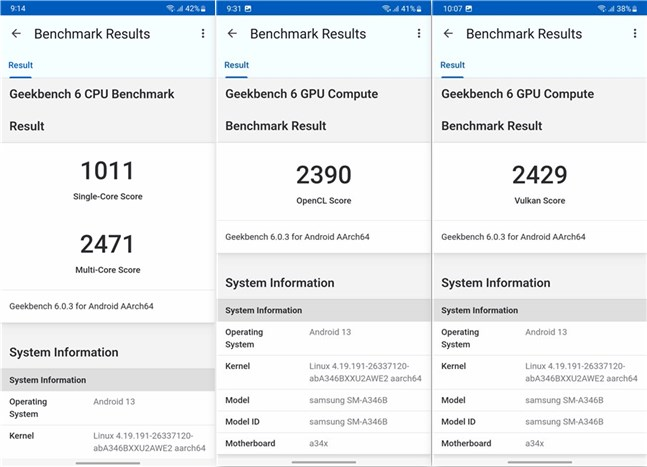
Task: Tap gesture navigation bar in OpenCL screen
Action: 324,462
